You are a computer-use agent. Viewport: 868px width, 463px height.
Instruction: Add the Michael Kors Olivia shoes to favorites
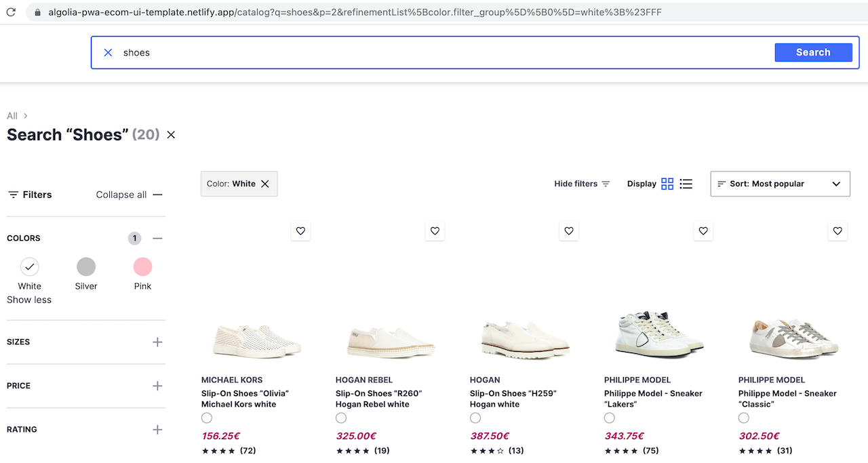point(300,230)
